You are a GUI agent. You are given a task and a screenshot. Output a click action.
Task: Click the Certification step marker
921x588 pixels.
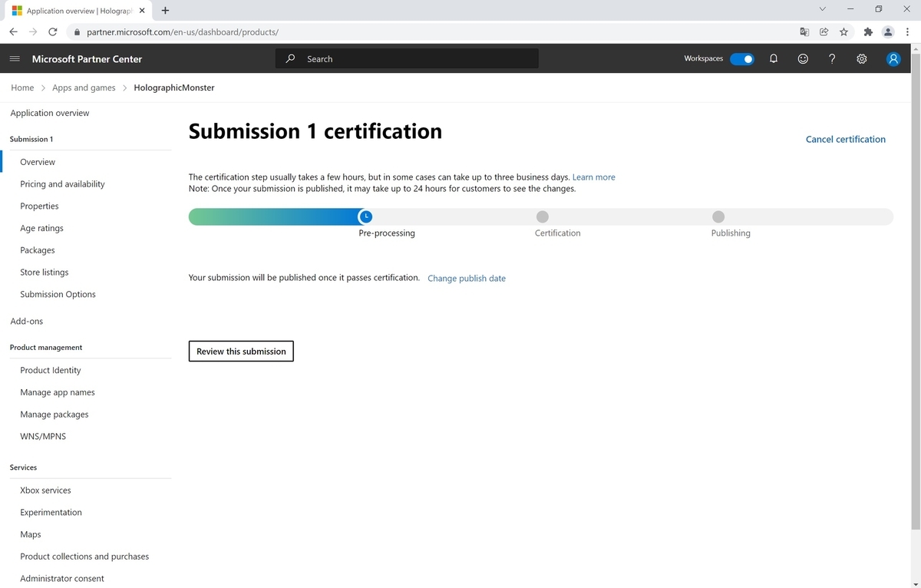tap(543, 216)
